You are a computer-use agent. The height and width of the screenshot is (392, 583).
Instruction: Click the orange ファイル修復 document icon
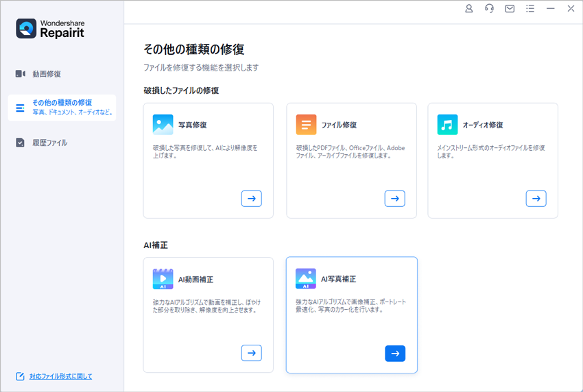306,125
